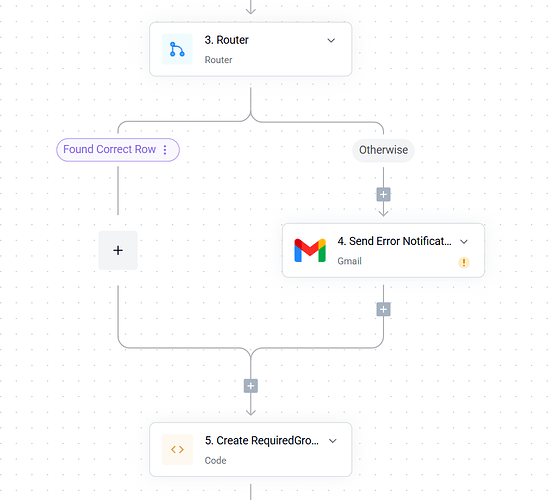Click the yellow warning icon on Gmail step
The width and height of the screenshot is (559, 500).
(464, 263)
